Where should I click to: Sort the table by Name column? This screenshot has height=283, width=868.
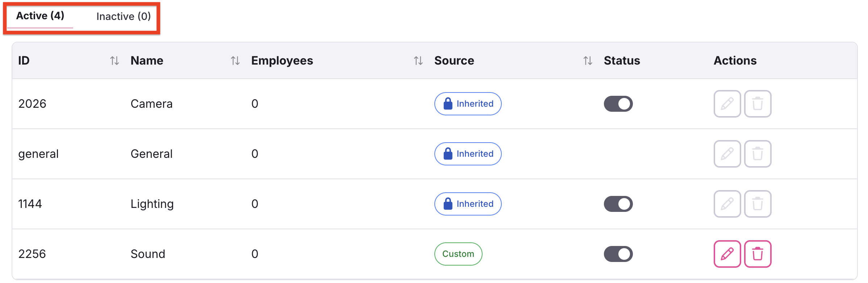point(235,61)
